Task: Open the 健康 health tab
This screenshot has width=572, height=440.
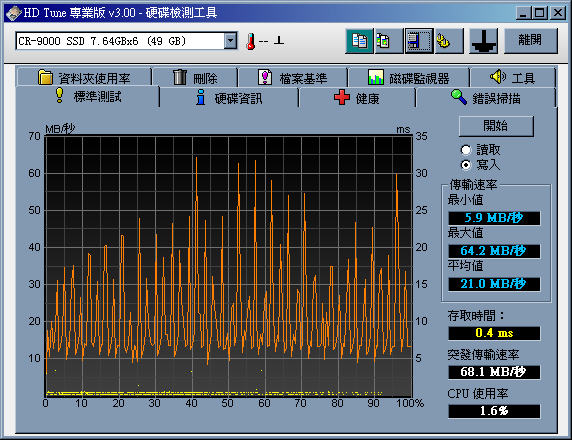Action: pyautogui.click(x=356, y=98)
